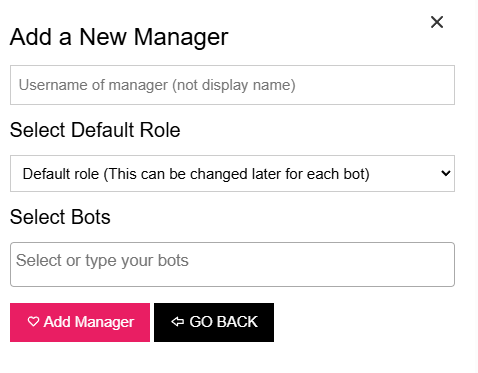478x373 pixels.
Task: Open the Select or type your bots box
Action: 232,264
